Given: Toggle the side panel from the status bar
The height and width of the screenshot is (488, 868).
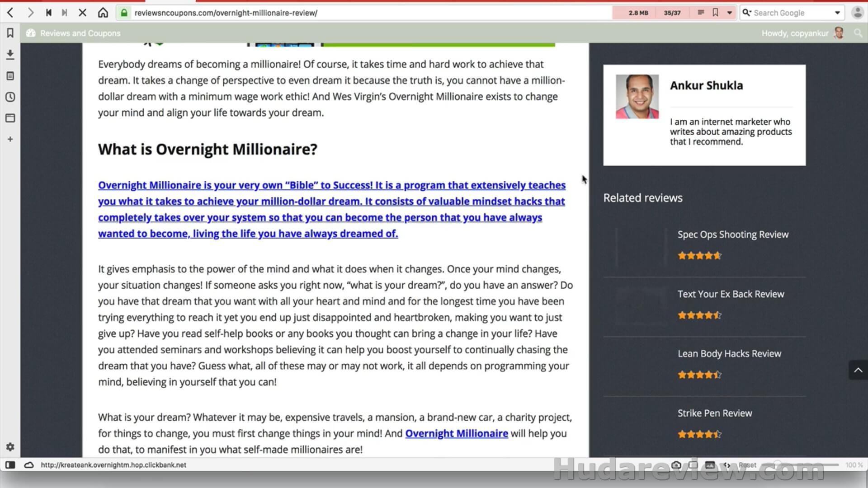Looking at the screenshot, I should tap(10, 465).
